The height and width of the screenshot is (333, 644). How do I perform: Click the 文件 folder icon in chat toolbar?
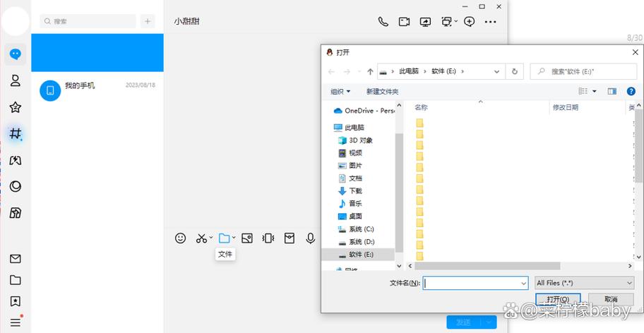coord(224,238)
